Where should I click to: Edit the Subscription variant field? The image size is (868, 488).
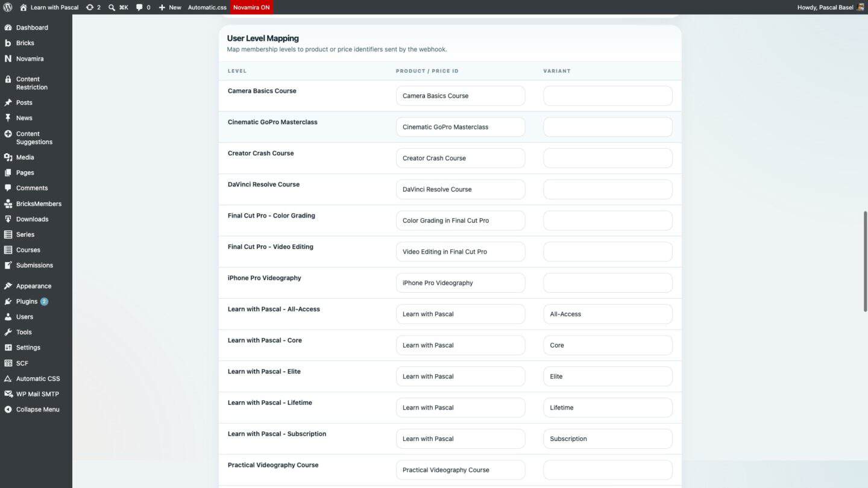608,439
